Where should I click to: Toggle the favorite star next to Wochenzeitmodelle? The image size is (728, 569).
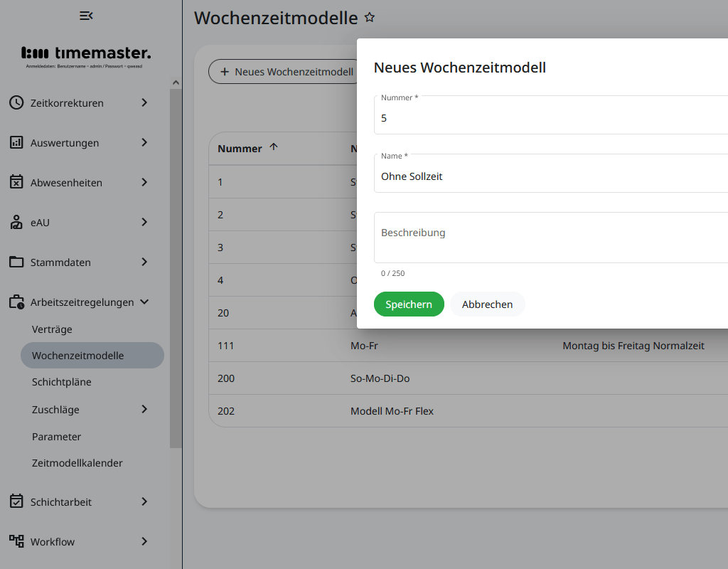click(x=370, y=18)
